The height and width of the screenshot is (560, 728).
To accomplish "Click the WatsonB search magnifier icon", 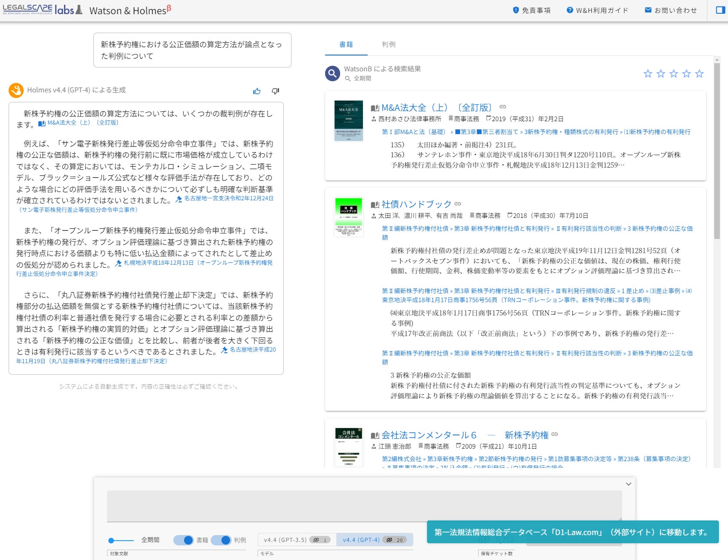I will (332, 73).
